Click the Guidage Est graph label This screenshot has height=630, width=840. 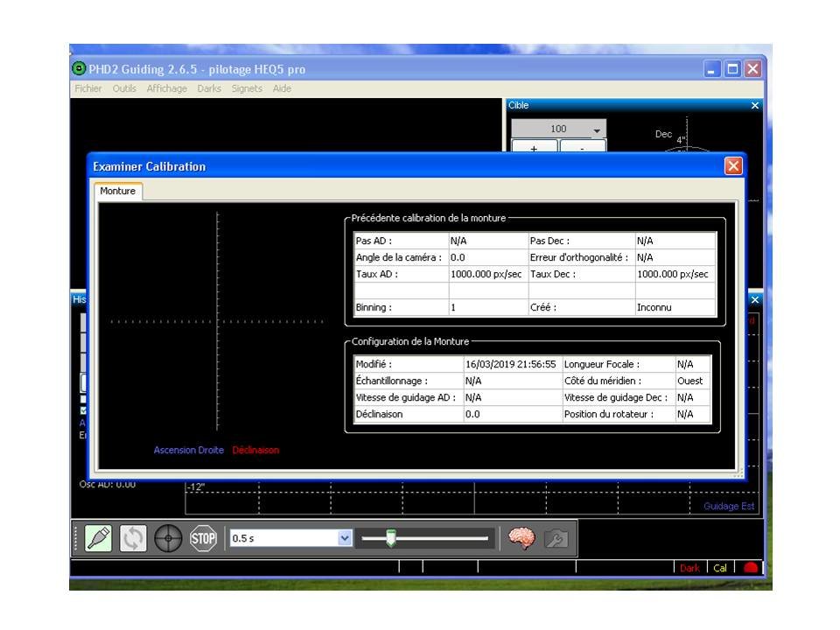click(729, 507)
